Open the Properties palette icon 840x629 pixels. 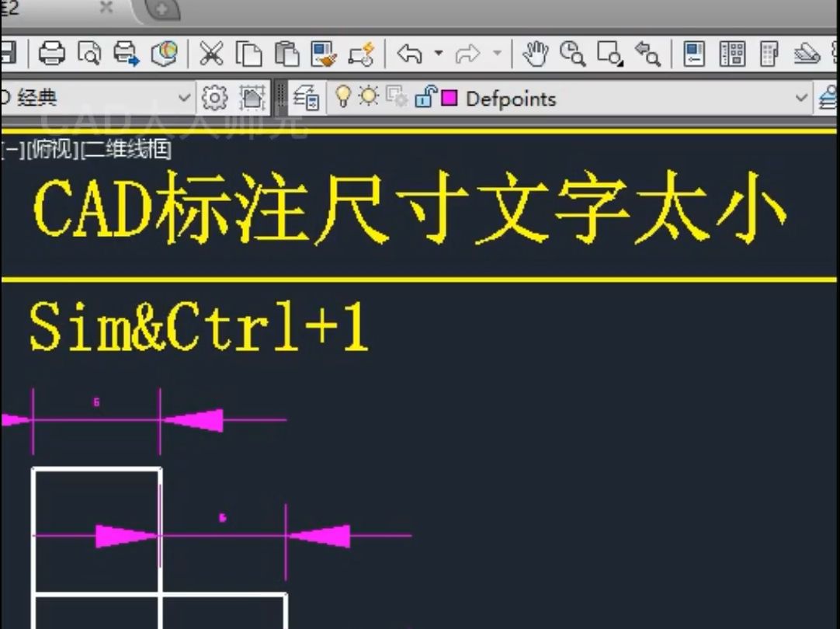692,54
